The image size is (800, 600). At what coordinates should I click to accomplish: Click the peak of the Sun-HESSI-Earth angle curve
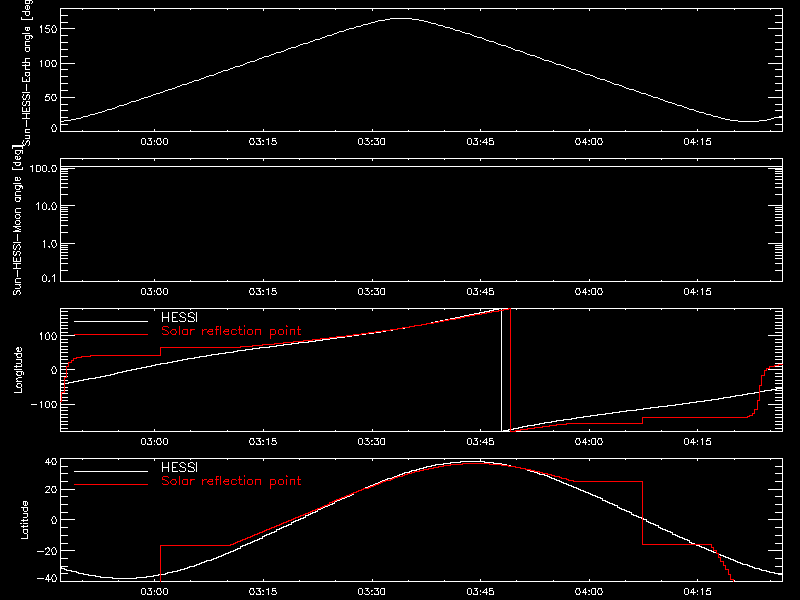pos(402,18)
